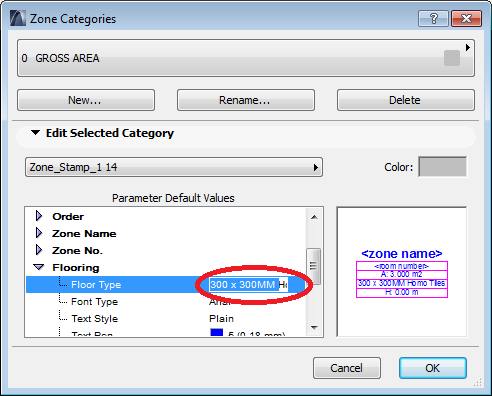Create a new zone category with New...
This screenshot has width=492, height=396.
click(86, 100)
